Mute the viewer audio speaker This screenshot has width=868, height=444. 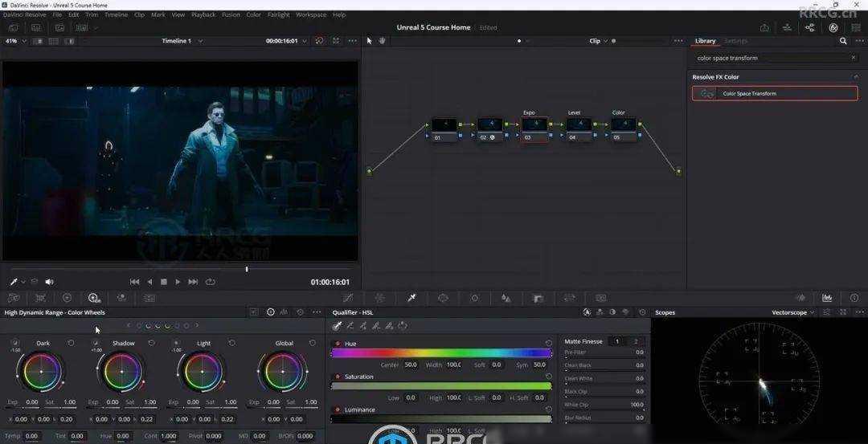[x=49, y=282]
